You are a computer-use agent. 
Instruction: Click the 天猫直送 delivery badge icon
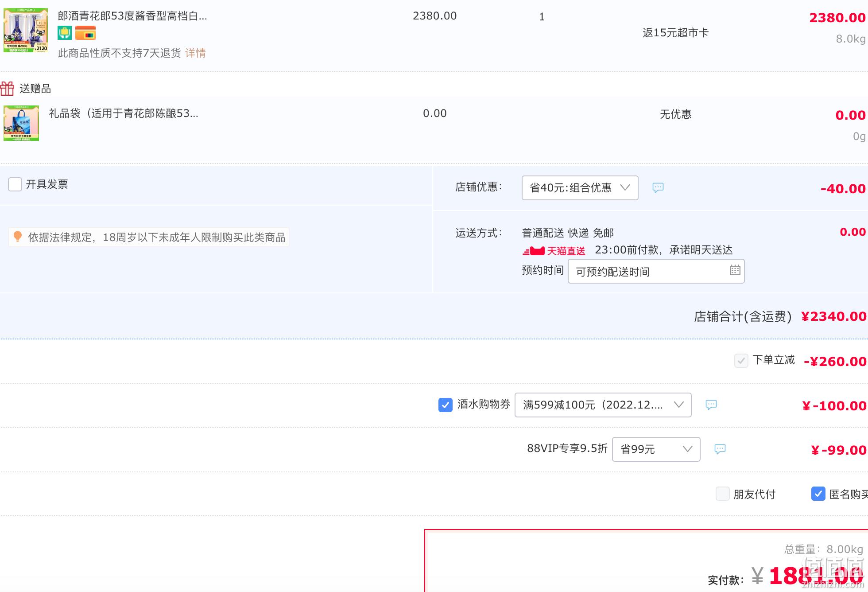[x=554, y=251]
